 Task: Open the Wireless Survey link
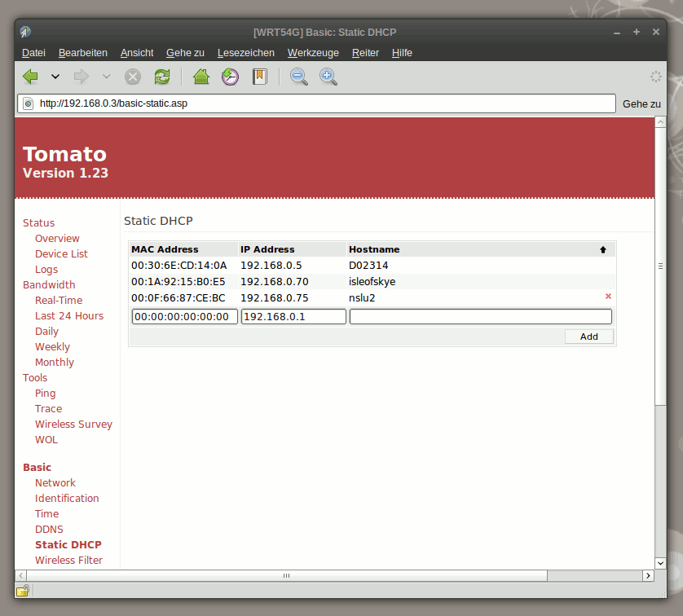(73, 424)
